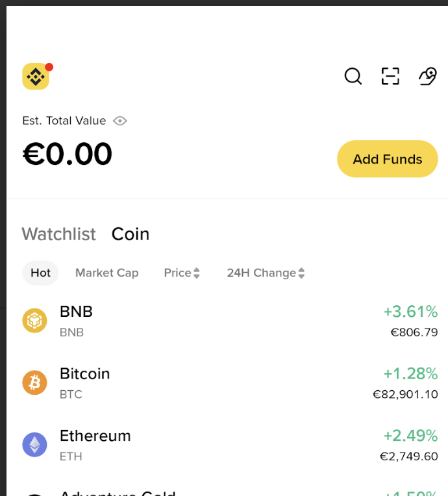Open the Ethereum ETH listing
This screenshot has width=448, height=496.
pyautogui.click(x=95, y=445)
